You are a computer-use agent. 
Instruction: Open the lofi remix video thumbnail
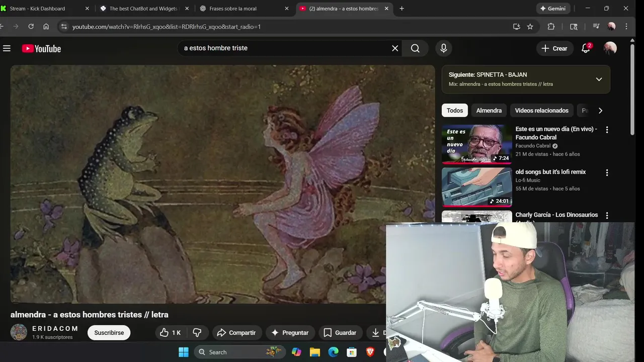pos(477,188)
